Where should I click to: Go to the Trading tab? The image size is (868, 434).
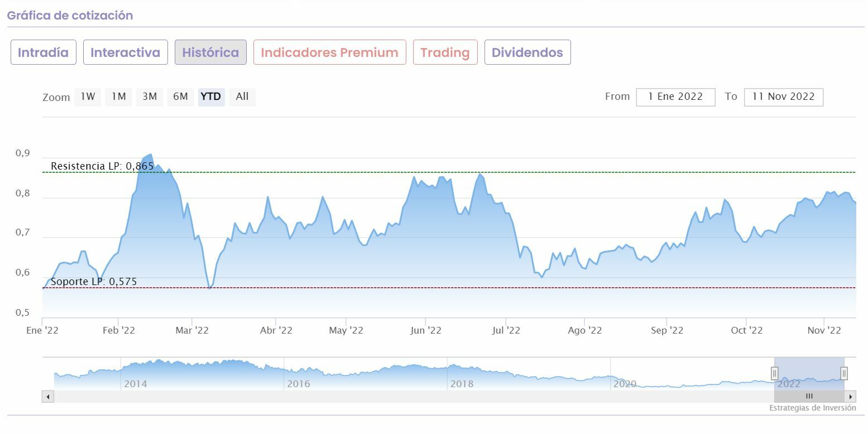coord(445,52)
